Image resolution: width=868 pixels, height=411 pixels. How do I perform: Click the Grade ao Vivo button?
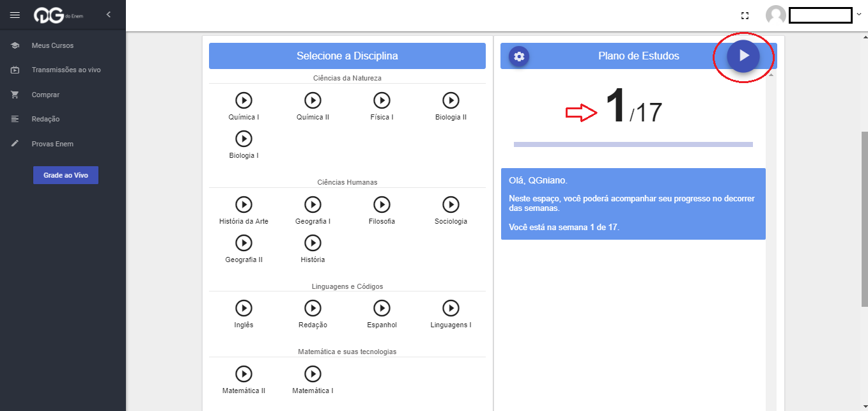point(66,175)
